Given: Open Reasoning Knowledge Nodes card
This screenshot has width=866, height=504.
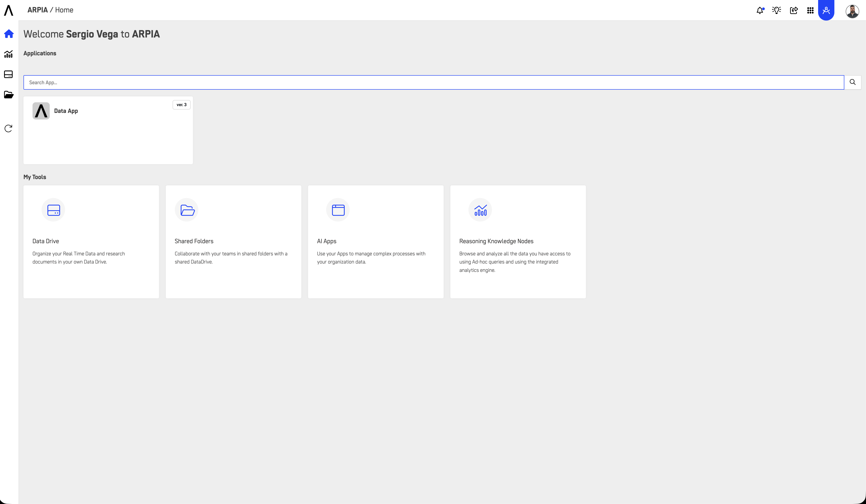Looking at the screenshot, I should click(x=518, y=242).
